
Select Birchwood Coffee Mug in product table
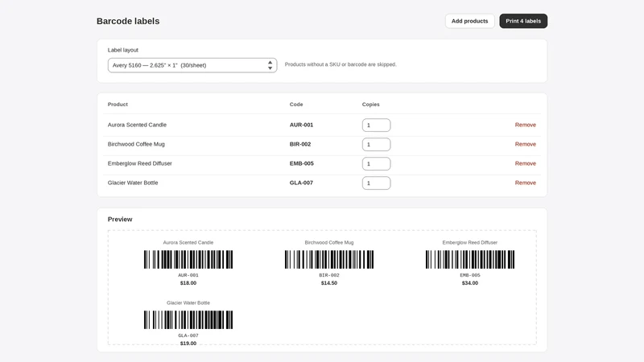tap(136, 144)
